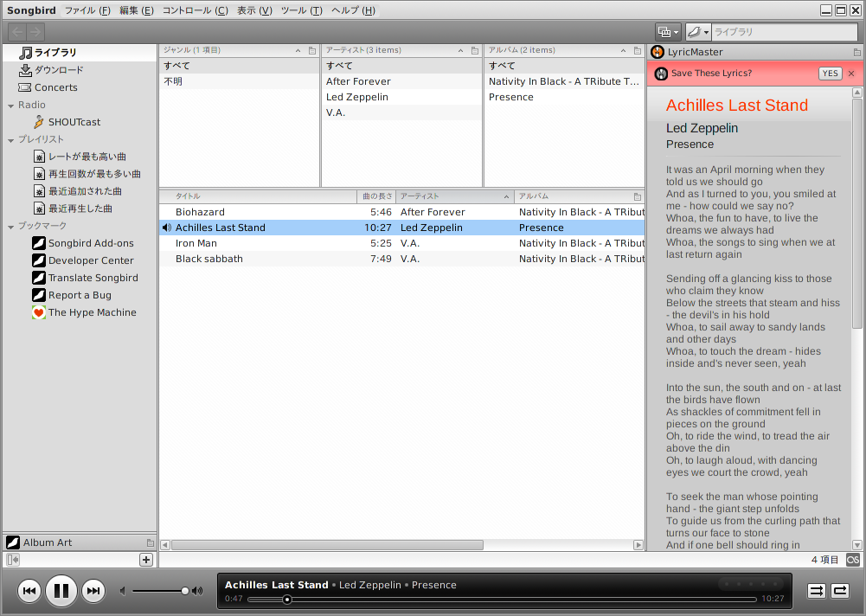Open Artist filter pane column picker
Image resolution: width=866 pixels, height=616 pixels.
474,51
